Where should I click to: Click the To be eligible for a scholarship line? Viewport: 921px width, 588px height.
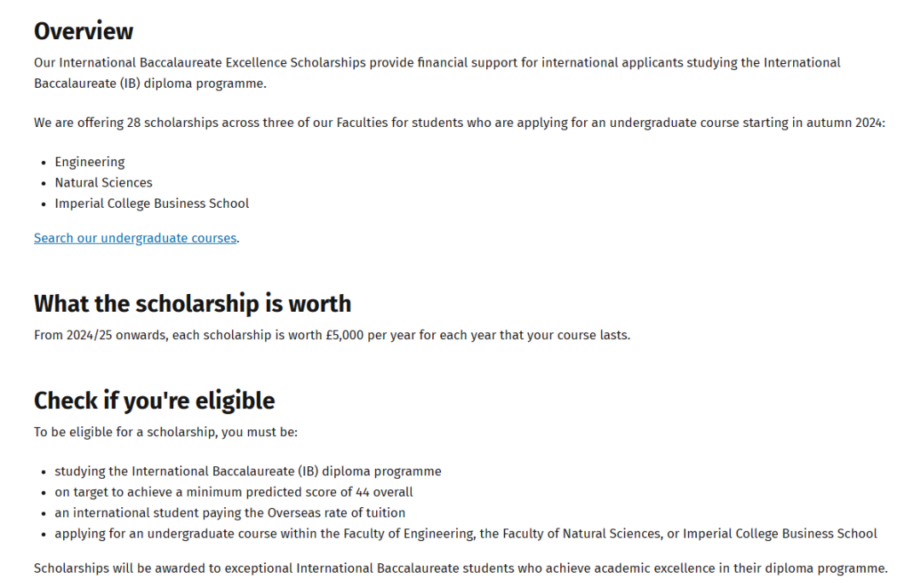point(165,432)
